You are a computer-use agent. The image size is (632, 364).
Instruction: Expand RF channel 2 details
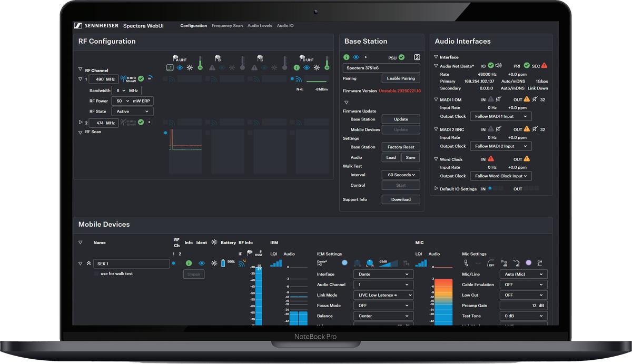point(81,123)
